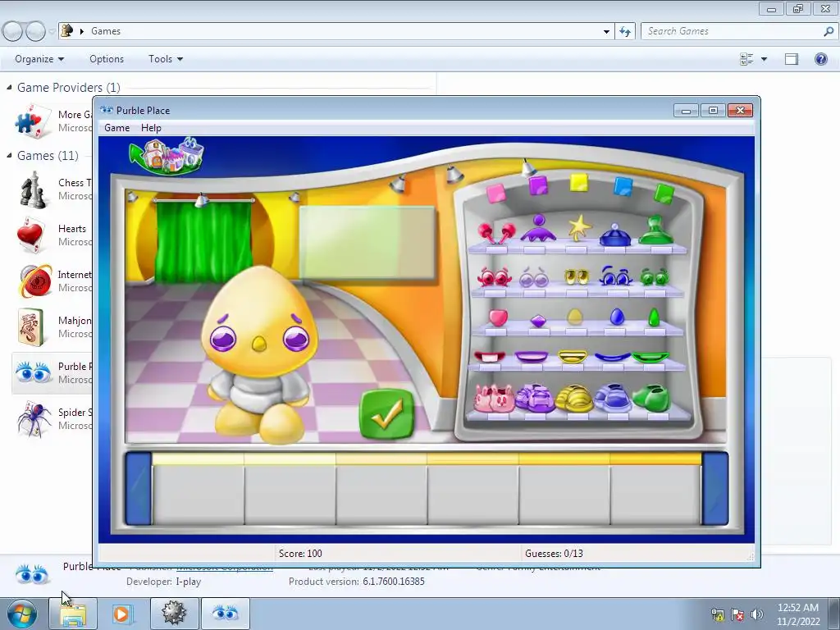Viewport: 840px width, 630px height.
Task: Open the Game menu in Purble Place
Action: 116,127
